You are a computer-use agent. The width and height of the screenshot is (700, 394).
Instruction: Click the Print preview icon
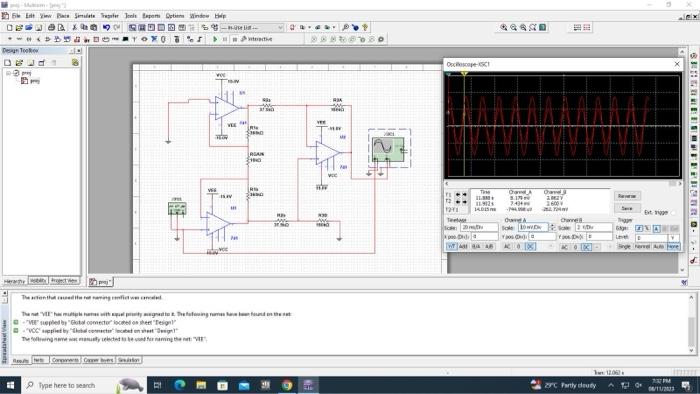coord(61,28)
